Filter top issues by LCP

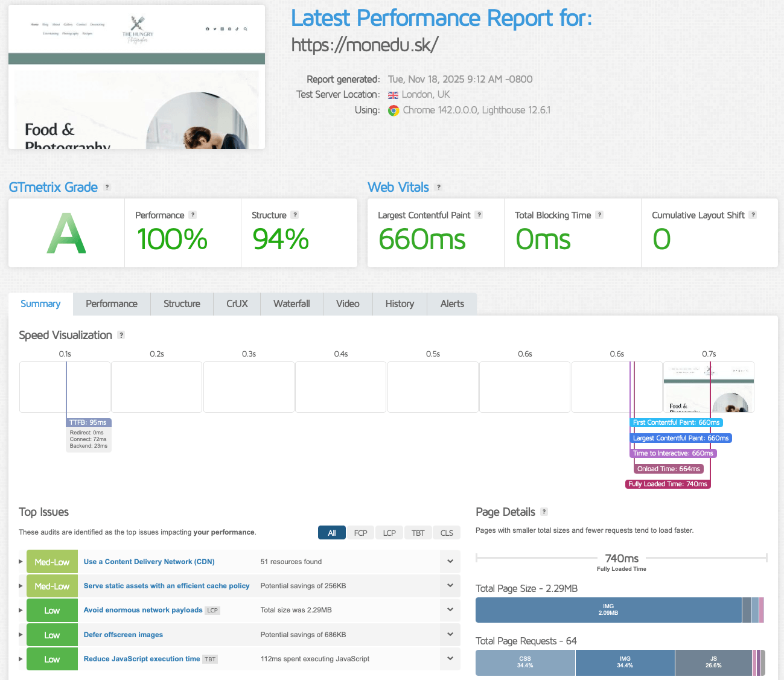[x=389, y=533]
